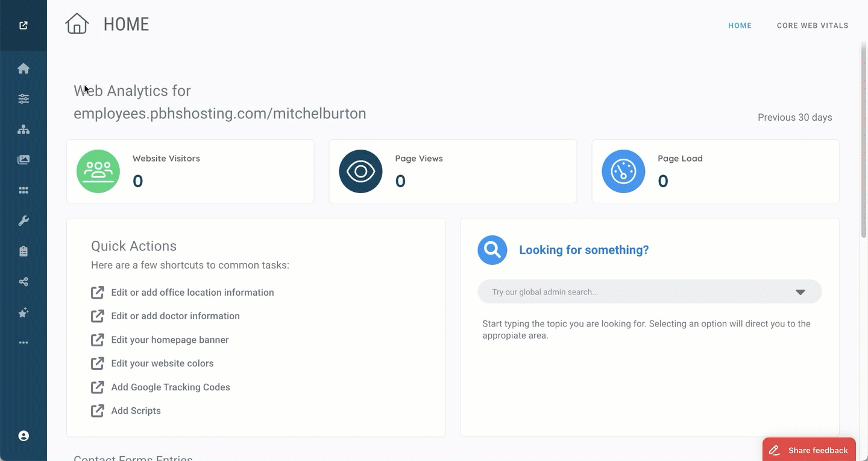This screenshot has height=461, width=868.
Task: Open the image gallery icon in sidebar
Action: [x=24, y=160]
